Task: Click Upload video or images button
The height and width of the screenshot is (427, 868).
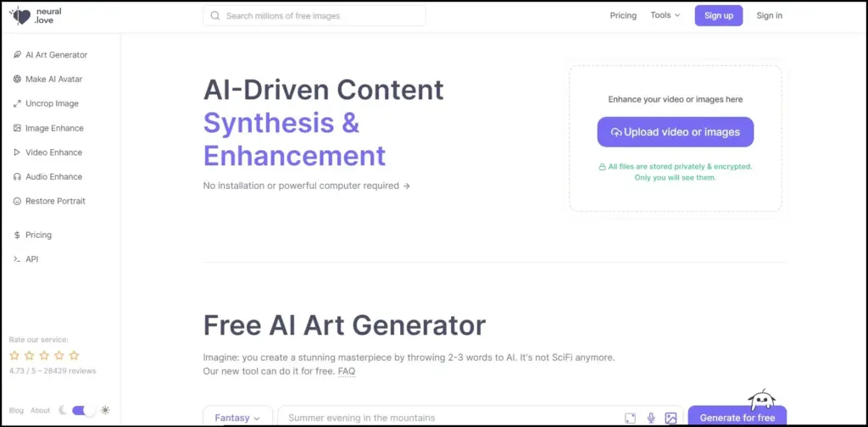Action: click(676, 131)
